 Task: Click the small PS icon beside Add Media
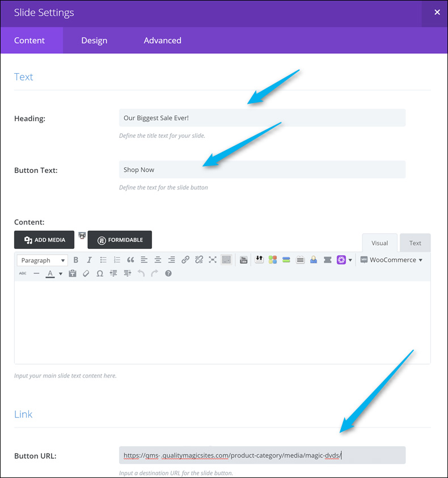point(82,235)
